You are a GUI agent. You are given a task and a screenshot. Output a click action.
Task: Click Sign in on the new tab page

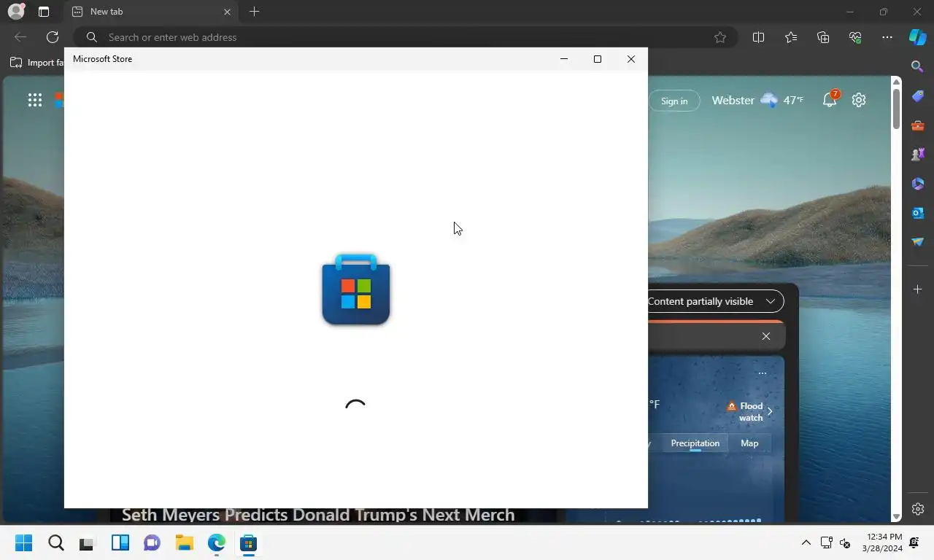(674, 101)
